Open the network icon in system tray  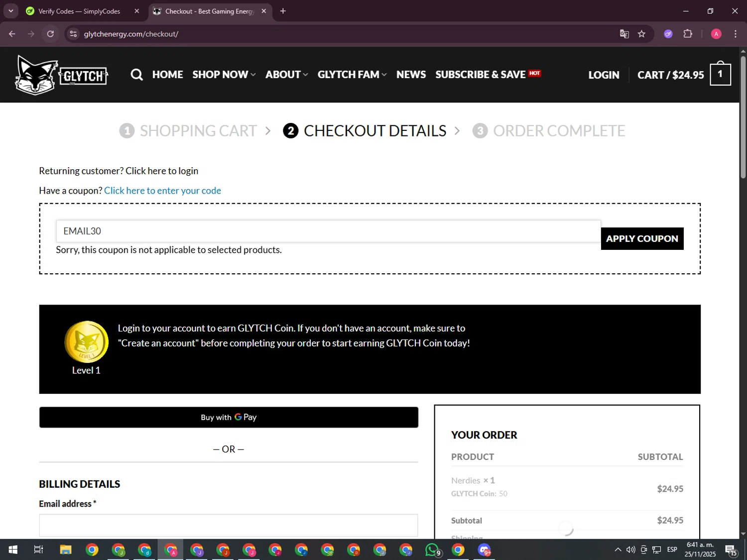[657, 550]
